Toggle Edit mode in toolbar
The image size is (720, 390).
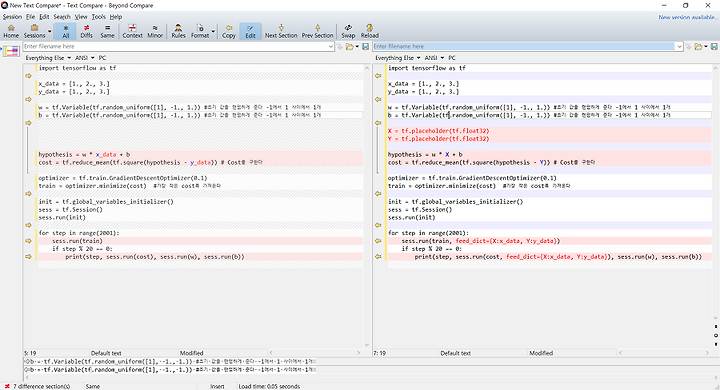tap(250, 31)
